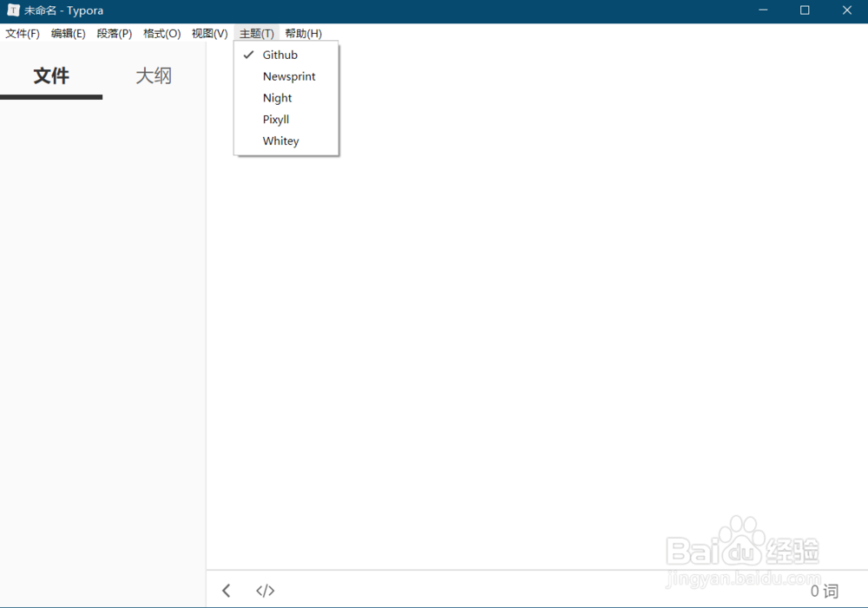Open the 格式(O) menu
Viewport: 868px width, 608px height.
[161, 33]
